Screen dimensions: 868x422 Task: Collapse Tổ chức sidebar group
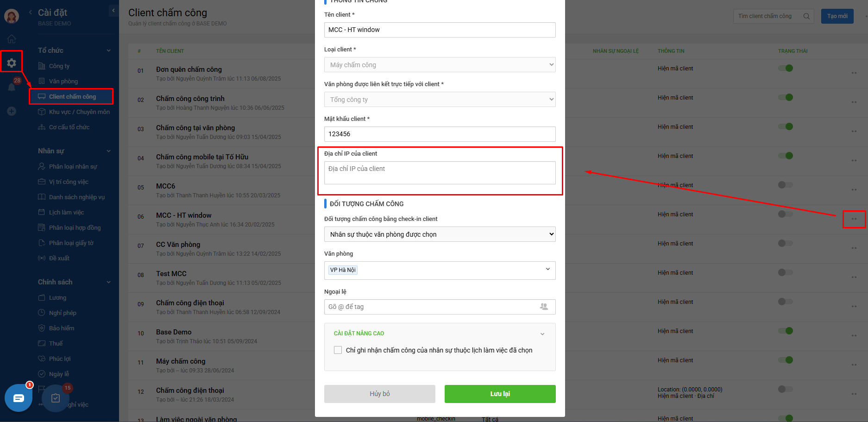click(x=109, y=50)
